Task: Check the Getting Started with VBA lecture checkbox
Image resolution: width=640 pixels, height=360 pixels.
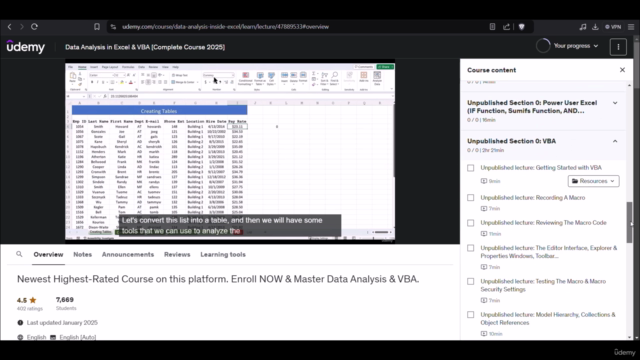Action: [x=471, y=168]
